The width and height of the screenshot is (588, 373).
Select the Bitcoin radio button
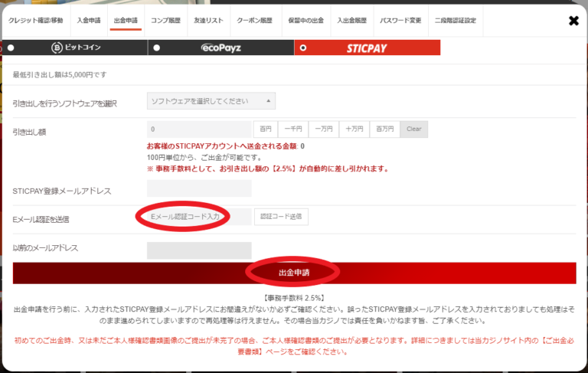click(x=11, y=47)
